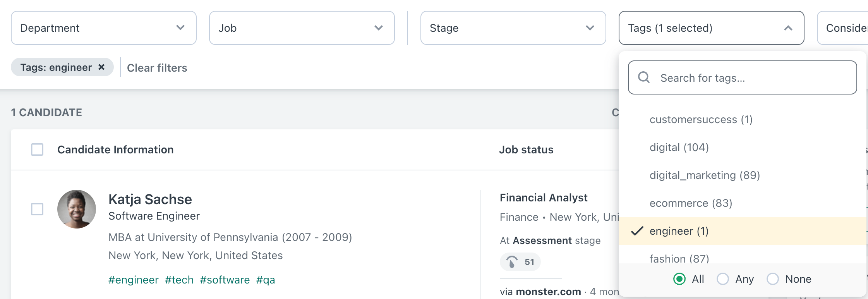Choose the Any tag matching option
The width and height of the screenshot is (868, 299).
tap(723, 279)
